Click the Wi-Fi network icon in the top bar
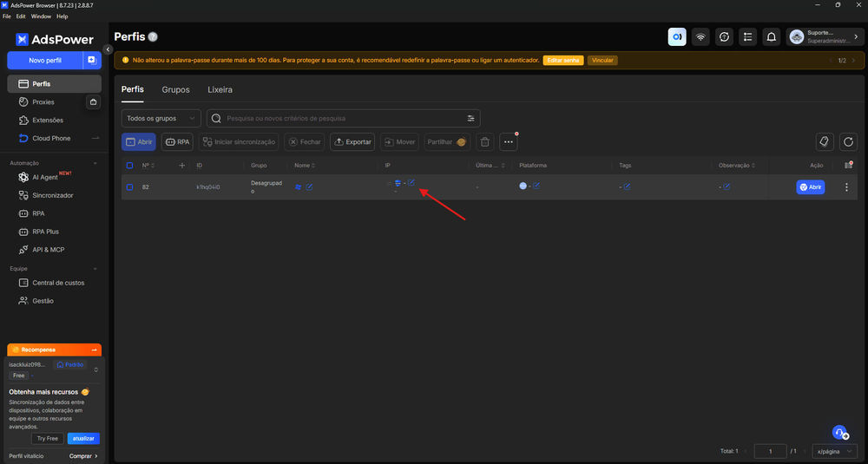 click(x=700, y=37)
